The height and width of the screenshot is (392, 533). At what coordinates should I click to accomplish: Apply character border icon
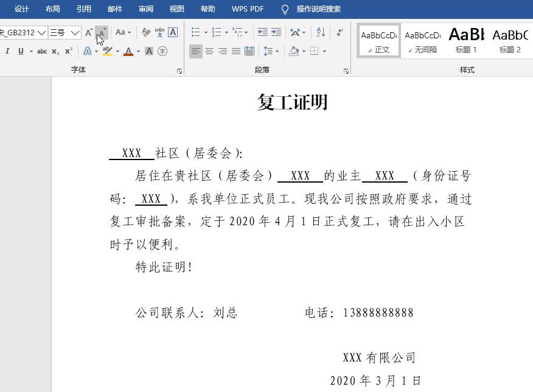coord(173,32)
